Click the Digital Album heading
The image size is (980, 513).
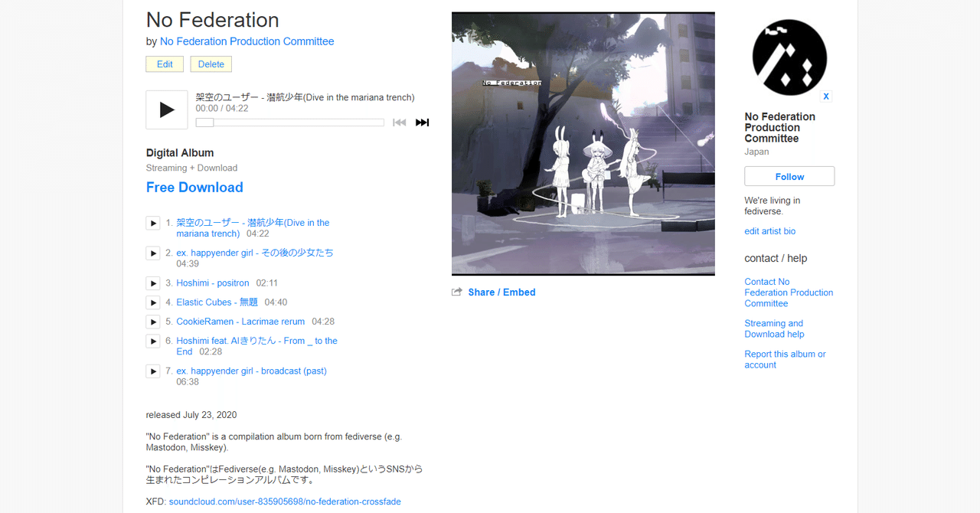coord(180,153)
